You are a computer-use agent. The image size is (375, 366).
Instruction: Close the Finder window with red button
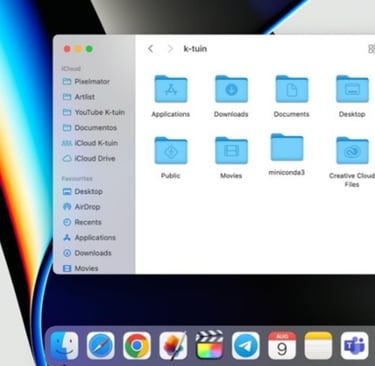67,49
